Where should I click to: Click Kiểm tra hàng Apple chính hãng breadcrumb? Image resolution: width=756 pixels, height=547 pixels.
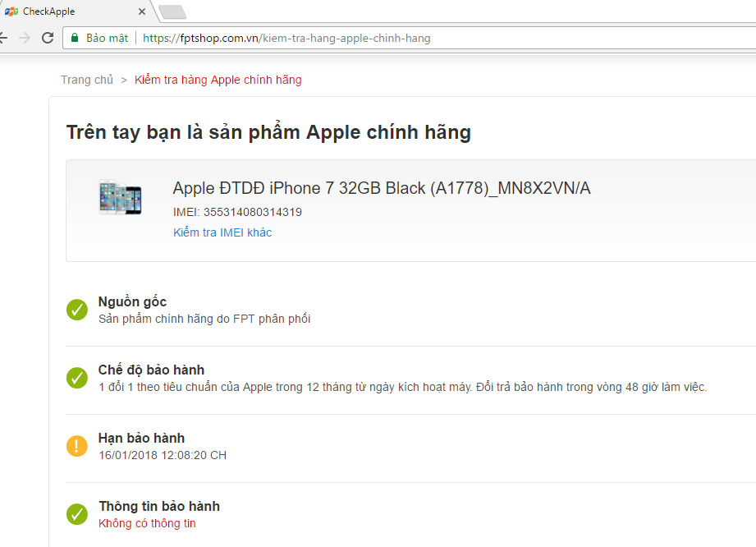click(x=218, y=80)
